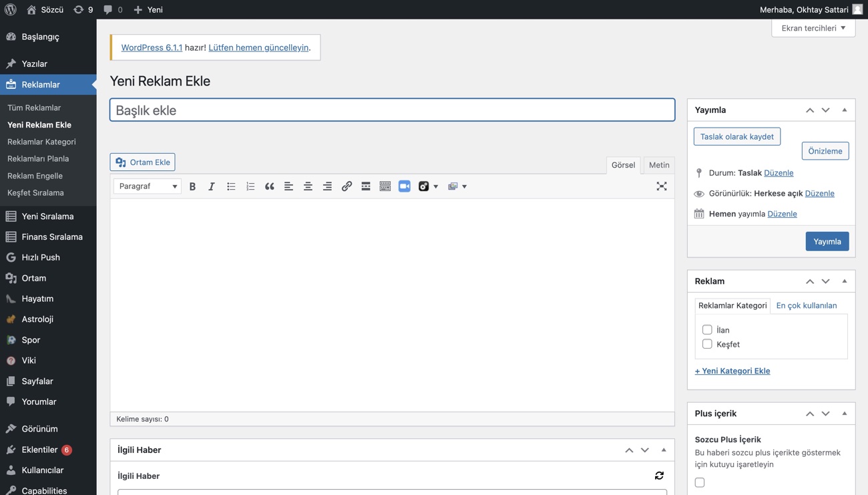Center align text using toolbar icon
The width and height of the screenshot is (868, 495).
308,186
